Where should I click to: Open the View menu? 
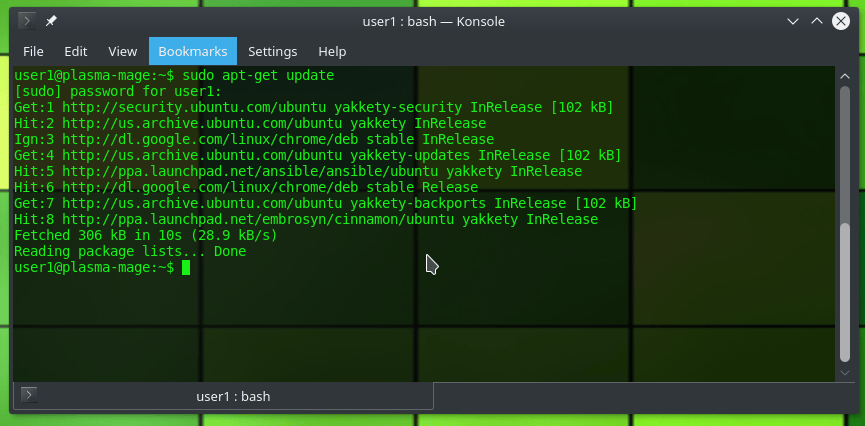pyautogui.click(x=122, y=51)
